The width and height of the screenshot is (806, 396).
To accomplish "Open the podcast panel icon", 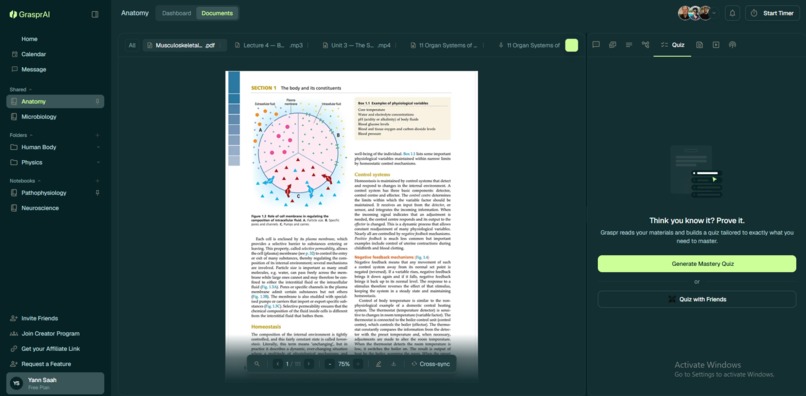I will [732, 45].
